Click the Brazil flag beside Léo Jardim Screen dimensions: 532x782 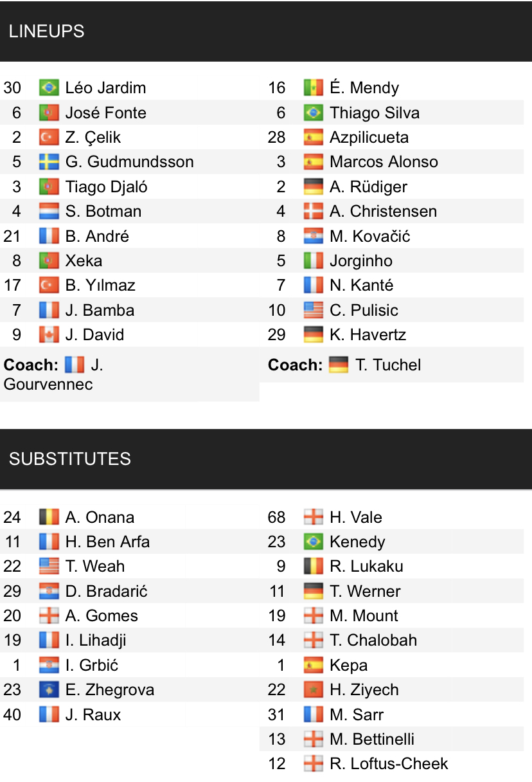[x=49, y=87]
